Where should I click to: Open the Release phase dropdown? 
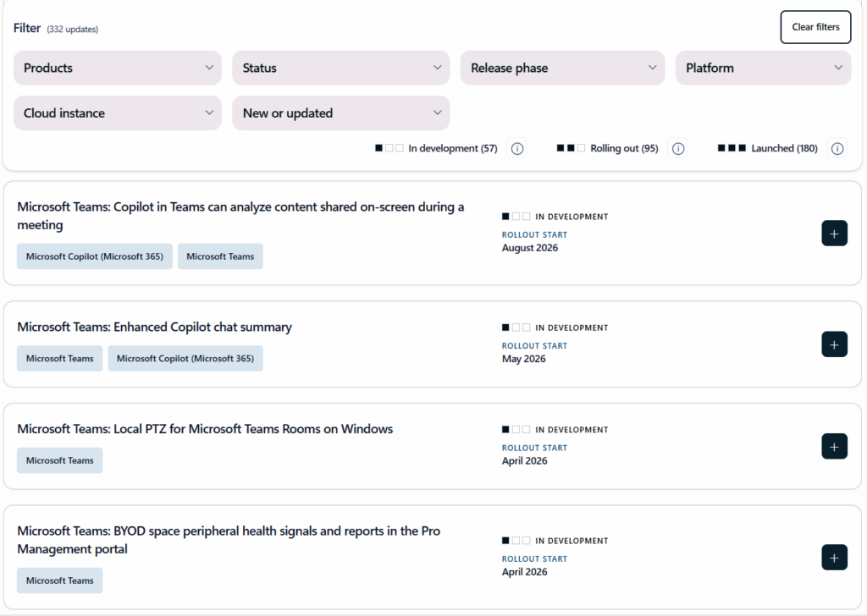point(562,68)
